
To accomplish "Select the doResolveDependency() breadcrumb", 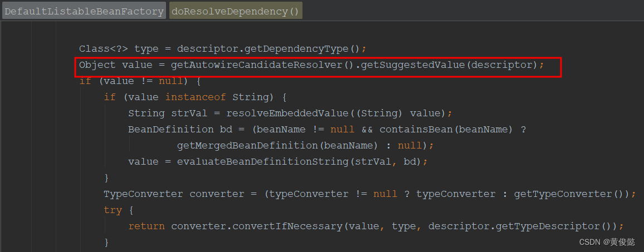I will 236,11.
